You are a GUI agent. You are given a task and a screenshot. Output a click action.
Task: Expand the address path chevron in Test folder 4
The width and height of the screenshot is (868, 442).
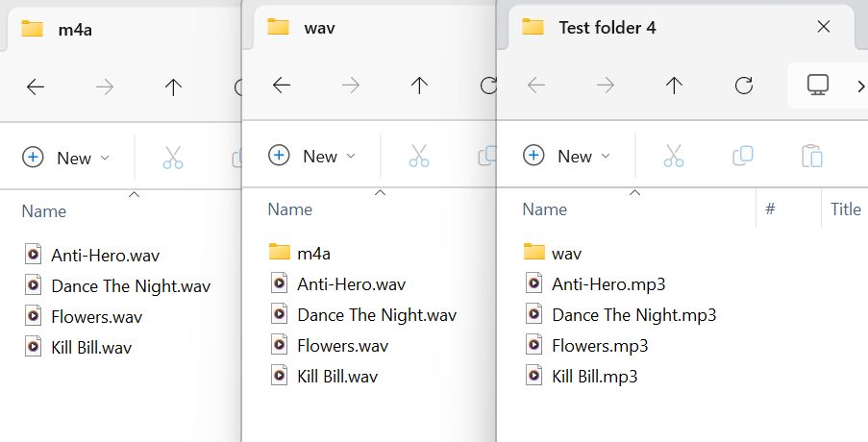860,86
